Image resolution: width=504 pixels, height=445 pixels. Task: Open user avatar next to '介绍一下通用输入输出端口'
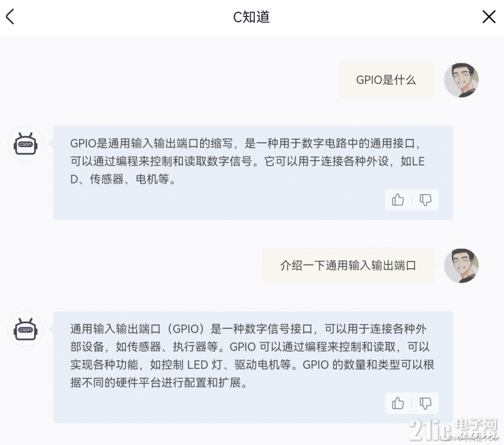[x=461, y=266]
